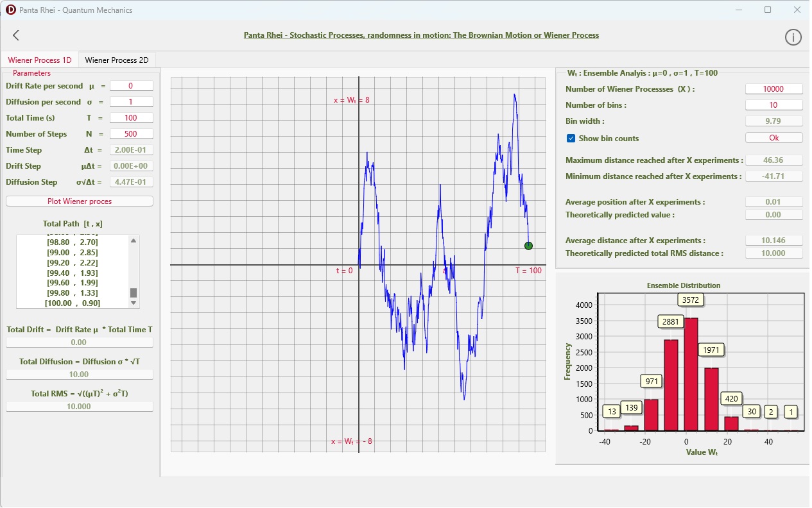Click the Drift Step value 0.00E+00
Screen dimensions: 812x508
click(x=131, y=166)
